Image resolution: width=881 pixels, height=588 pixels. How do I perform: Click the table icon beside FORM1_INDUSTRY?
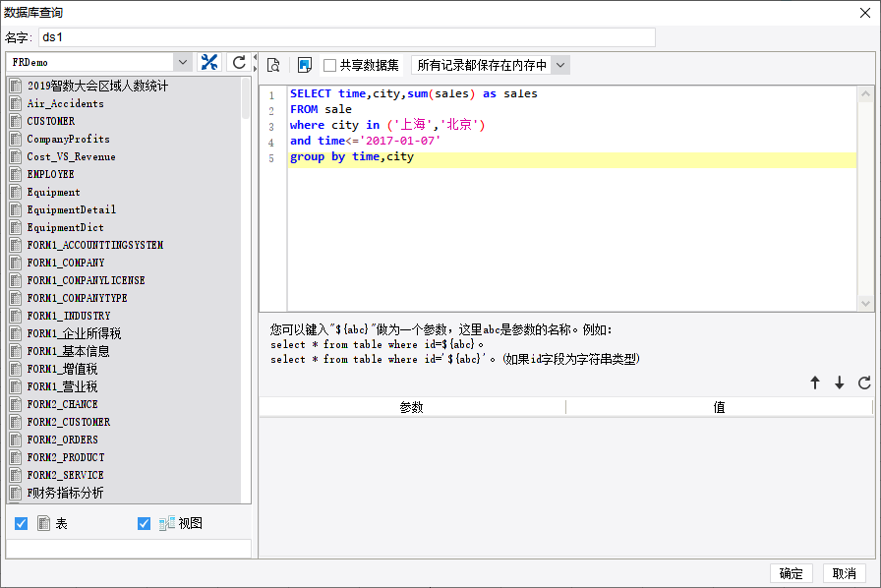(x=16, y=316)
